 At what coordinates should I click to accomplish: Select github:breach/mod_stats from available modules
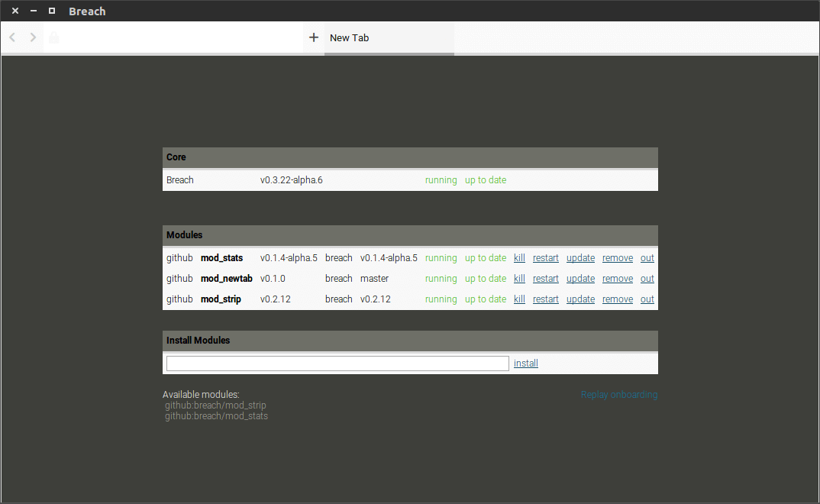(217, 416)
